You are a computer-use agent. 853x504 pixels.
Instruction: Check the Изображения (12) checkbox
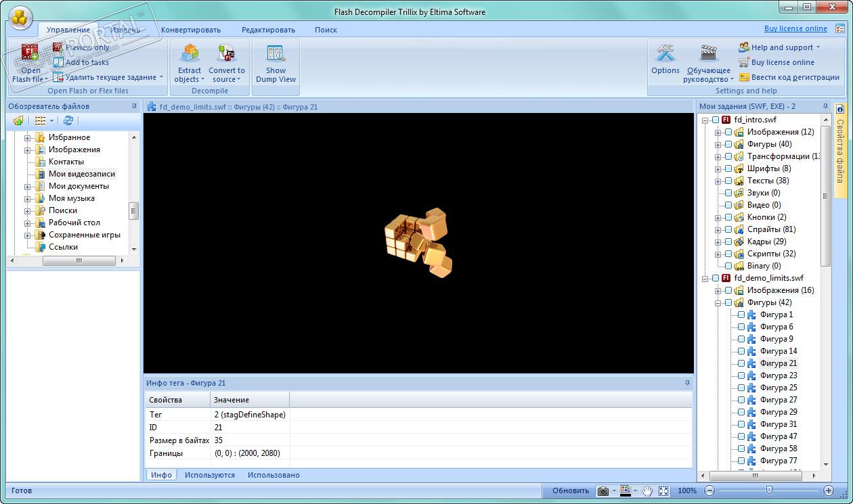728,132
